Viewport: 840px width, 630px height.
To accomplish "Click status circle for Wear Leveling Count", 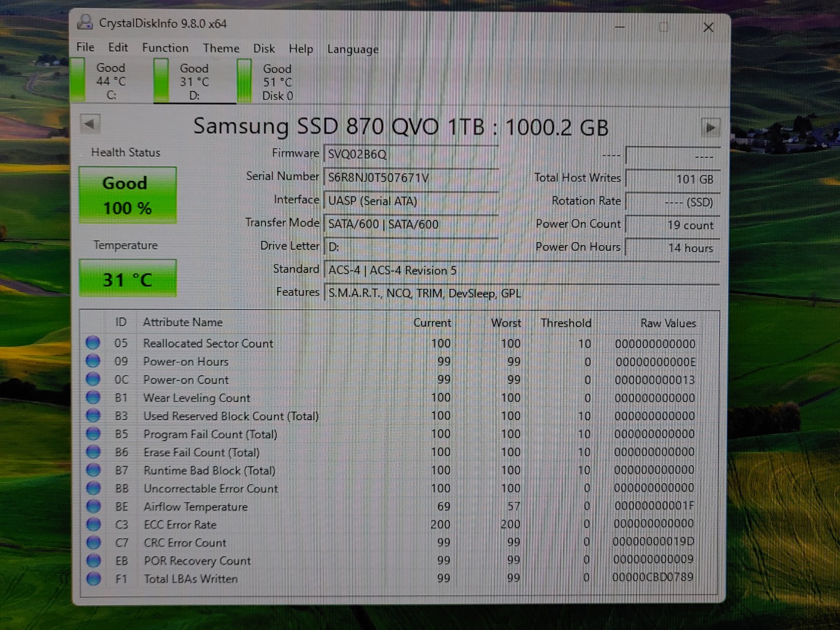I will click(x=93, y=397).
